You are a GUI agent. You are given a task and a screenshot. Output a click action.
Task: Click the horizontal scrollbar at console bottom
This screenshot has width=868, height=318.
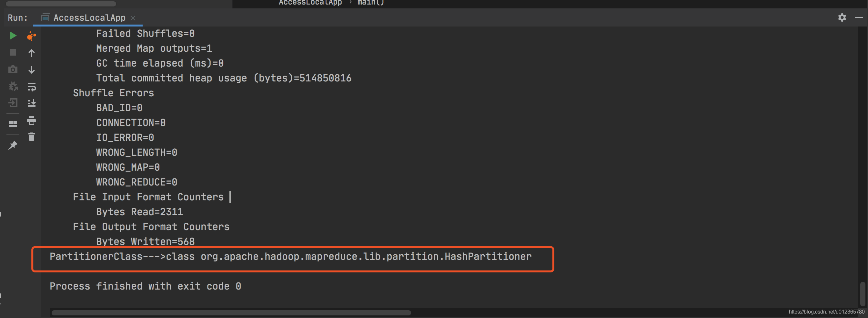231,313
